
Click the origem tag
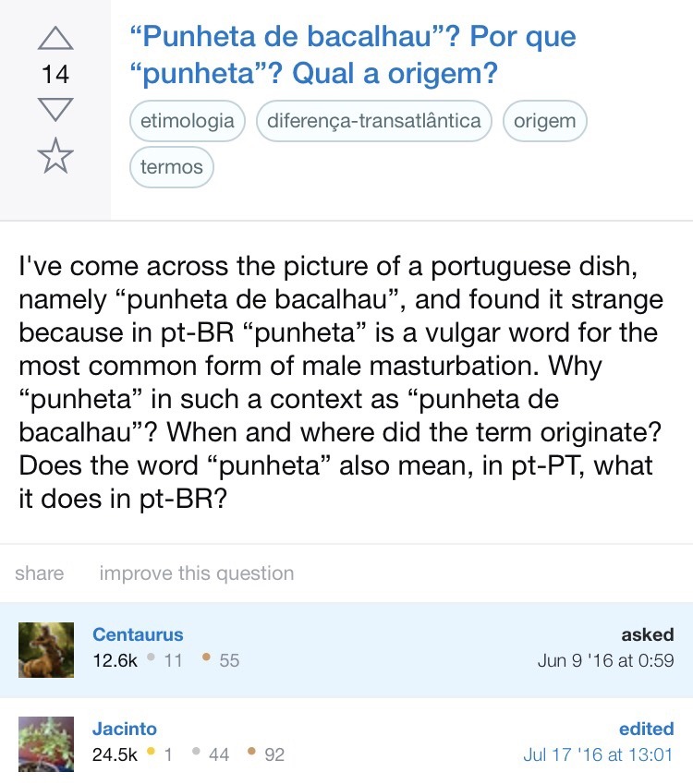click(x=544, y=122)
